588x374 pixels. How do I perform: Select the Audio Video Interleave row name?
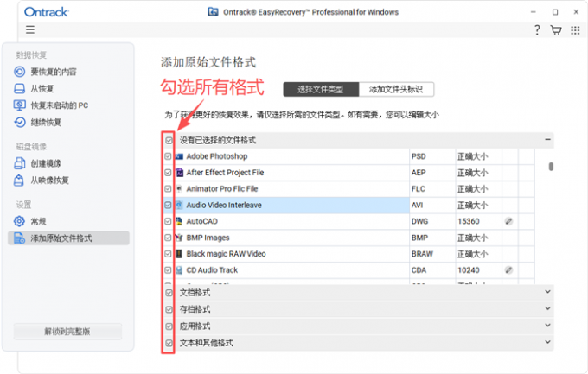(x=224, y=205)
